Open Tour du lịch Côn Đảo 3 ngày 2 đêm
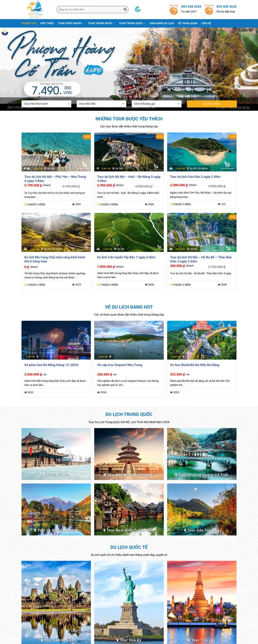Viewport: 258px width, 644px height. coord(195,177)
